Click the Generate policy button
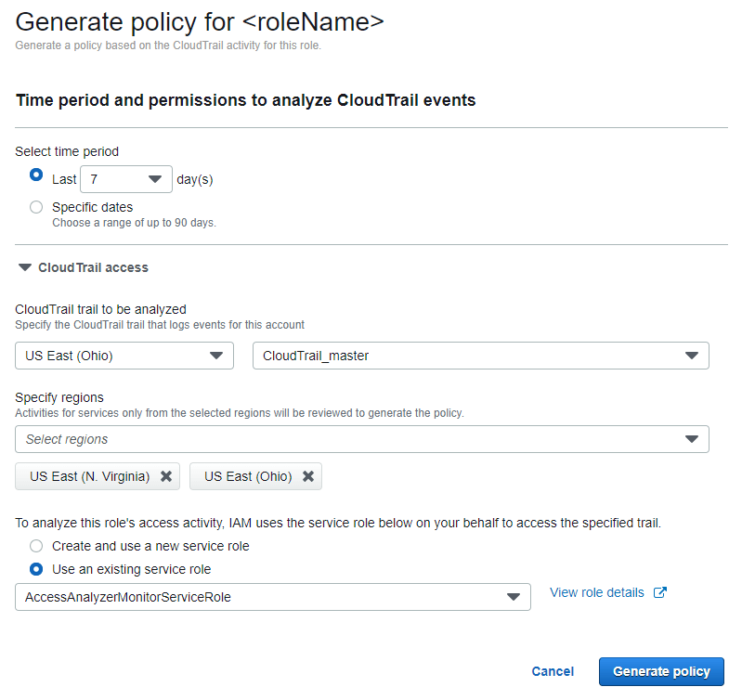Viewport: 755px width, 700px height. click(661, 671)
